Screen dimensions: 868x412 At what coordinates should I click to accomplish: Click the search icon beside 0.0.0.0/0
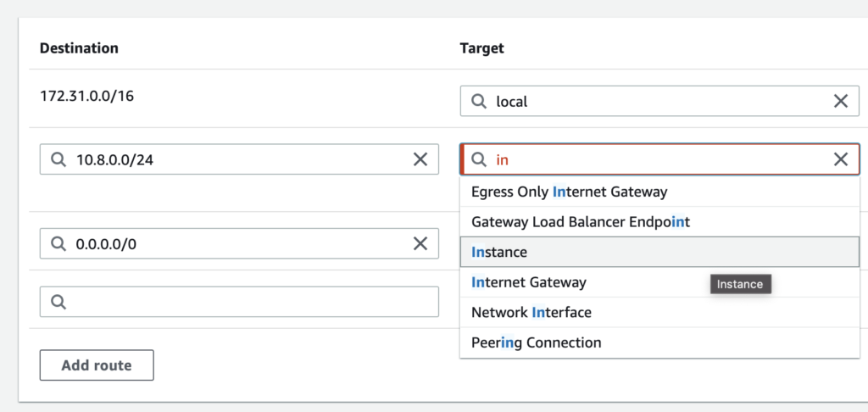[58, 243]
